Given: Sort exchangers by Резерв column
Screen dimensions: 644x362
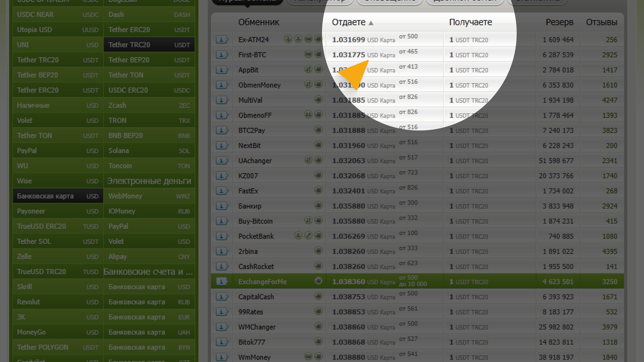Looking at the screenshot, I should coord(559,22).
